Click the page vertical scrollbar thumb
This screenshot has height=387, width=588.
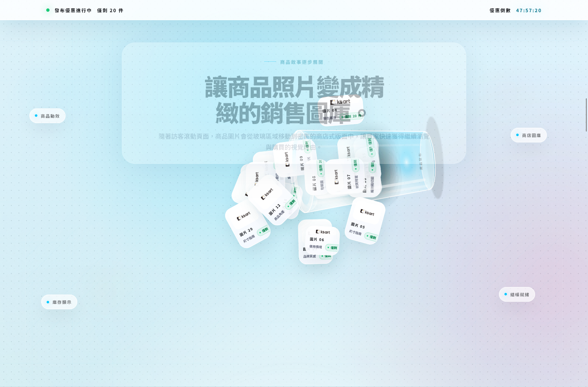(586, 115)
